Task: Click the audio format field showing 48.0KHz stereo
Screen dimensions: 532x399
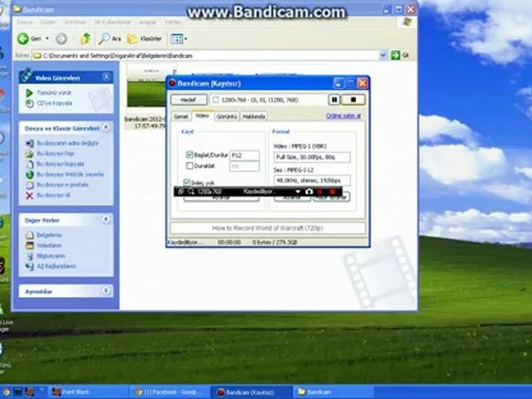Action: click(x=312, y=180)
